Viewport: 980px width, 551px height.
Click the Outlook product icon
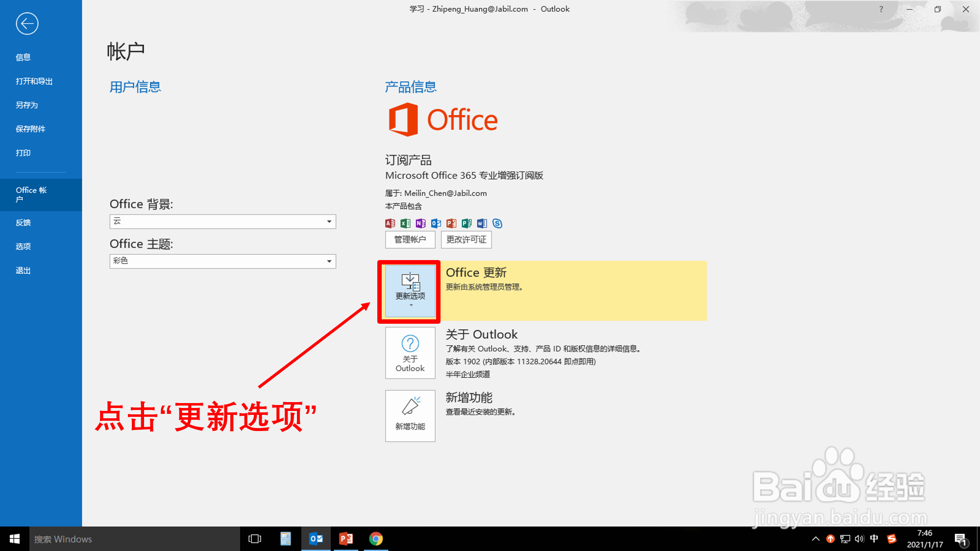[436, 223]
